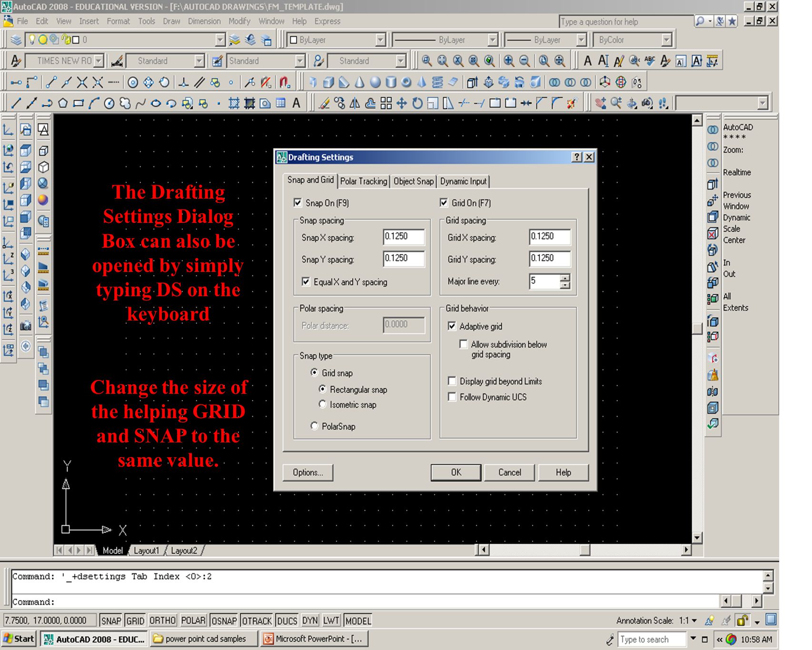The height and width of the screenshot is (650, 812).
Task: Click the Grid Y spacing field
Action: [x=550, y=259]
